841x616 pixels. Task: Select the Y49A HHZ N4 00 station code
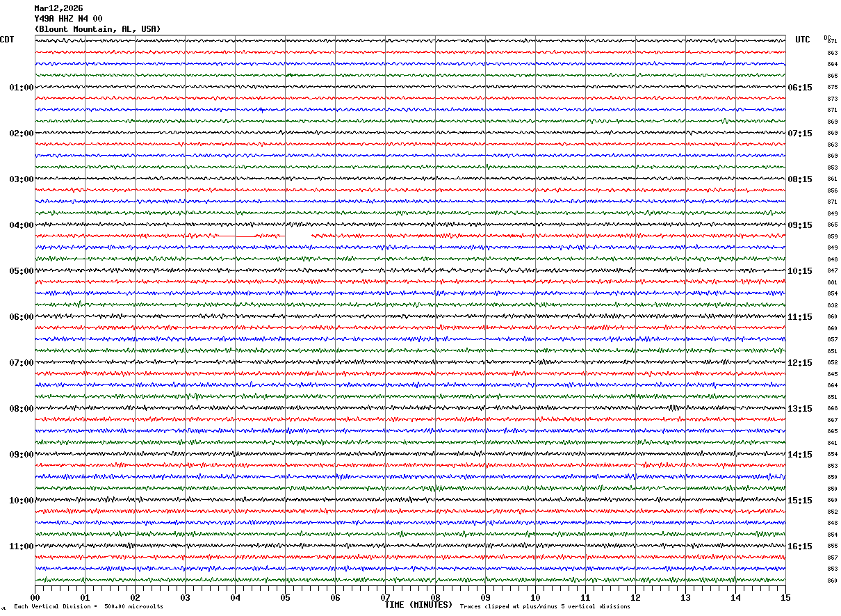pyautogui.click(x=68, y=19)
